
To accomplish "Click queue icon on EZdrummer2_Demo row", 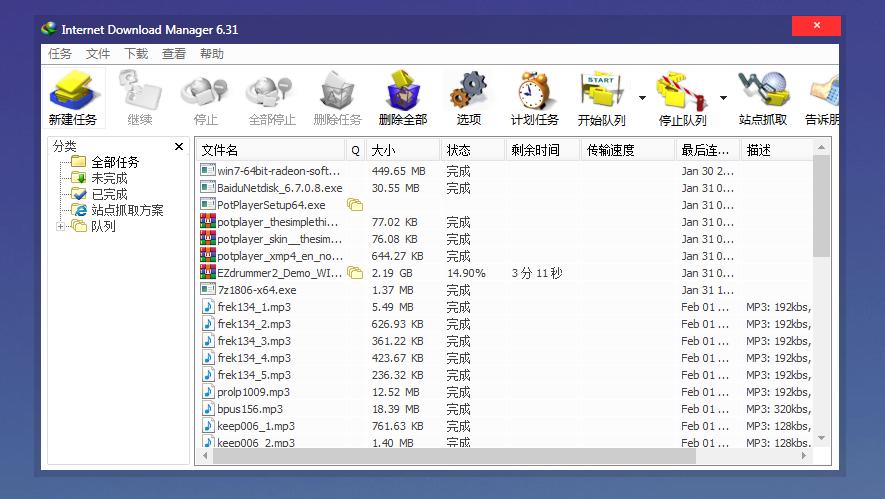I will point(355,273).
